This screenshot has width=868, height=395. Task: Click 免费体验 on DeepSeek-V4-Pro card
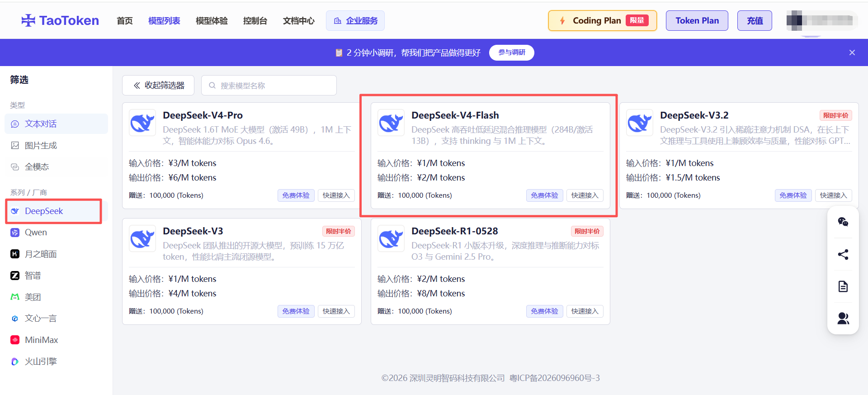pyautogui.click(x=296, y=195)
